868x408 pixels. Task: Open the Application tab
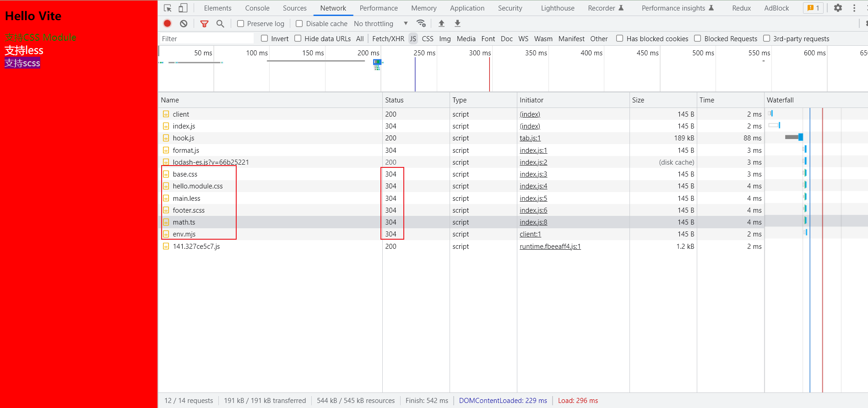467,8
